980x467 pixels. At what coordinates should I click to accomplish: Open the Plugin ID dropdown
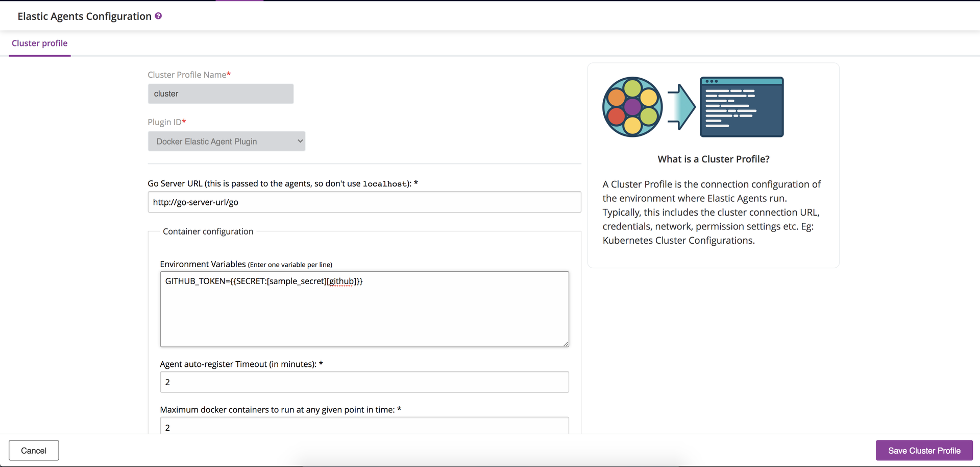tap(227, 141)
